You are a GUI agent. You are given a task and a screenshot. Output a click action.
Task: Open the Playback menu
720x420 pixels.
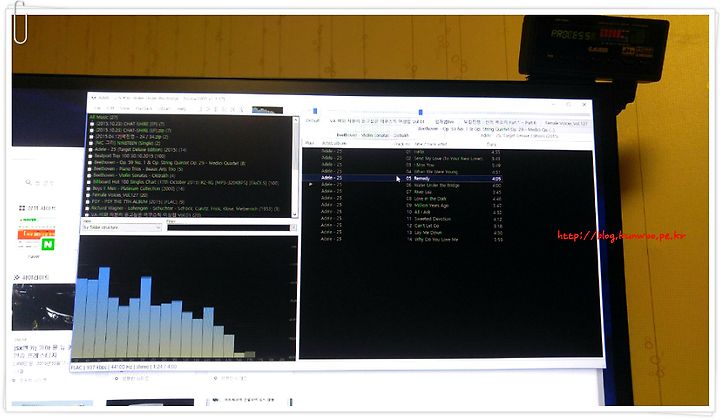tap(144, 109)
